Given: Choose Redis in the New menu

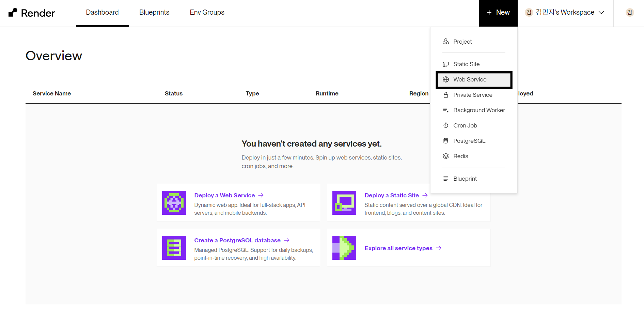Looking at the screenshot, I should tap(474, 156).
